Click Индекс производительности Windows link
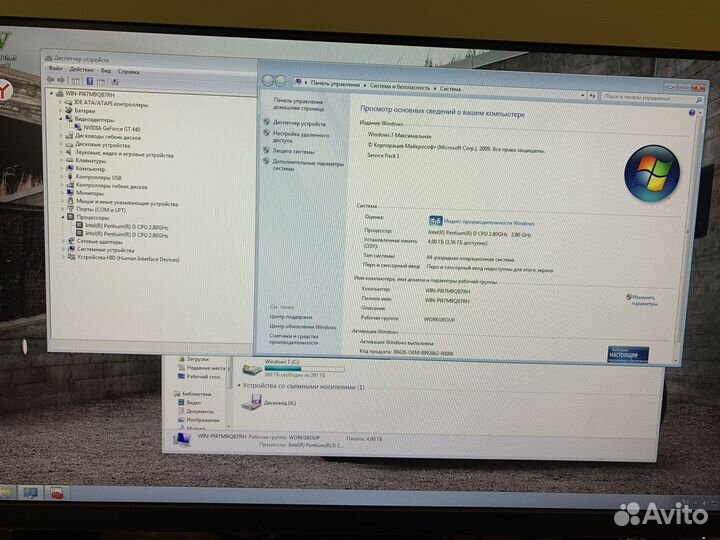The width and height of the screenshot is (720, 540). coord(489,223)
